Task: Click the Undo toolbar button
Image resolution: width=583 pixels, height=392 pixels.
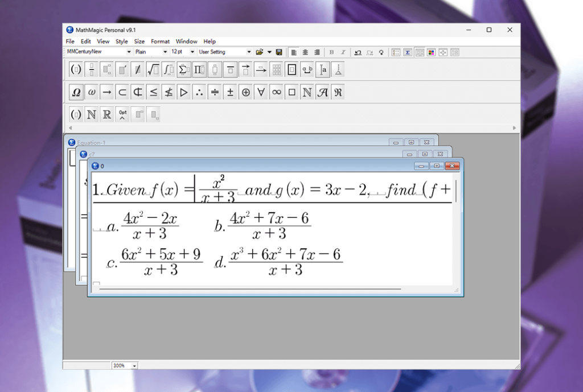Action: coord(358,52)
